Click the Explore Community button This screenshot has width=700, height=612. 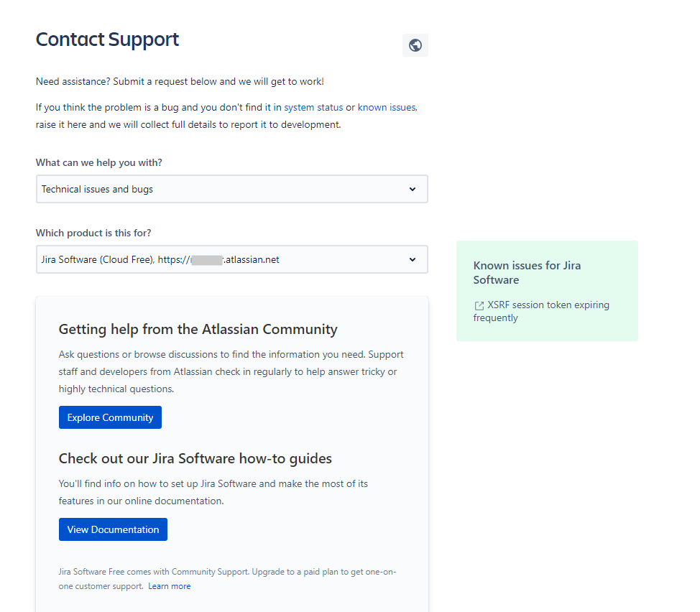(110, 417)
